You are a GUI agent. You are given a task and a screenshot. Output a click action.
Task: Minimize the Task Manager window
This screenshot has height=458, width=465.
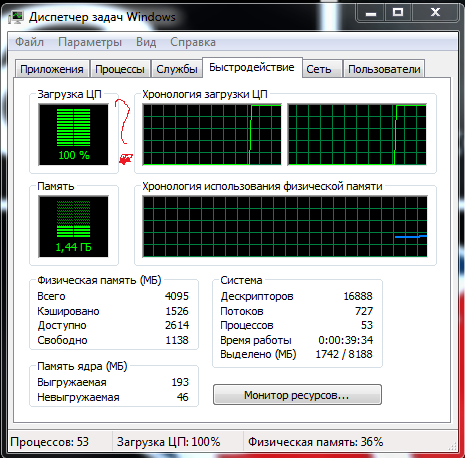click(371, 13)
